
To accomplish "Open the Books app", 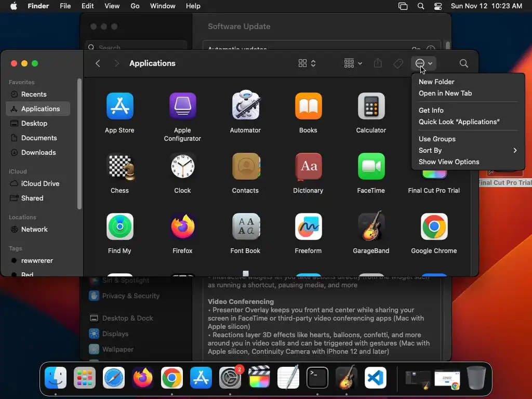I will (308, 106).
